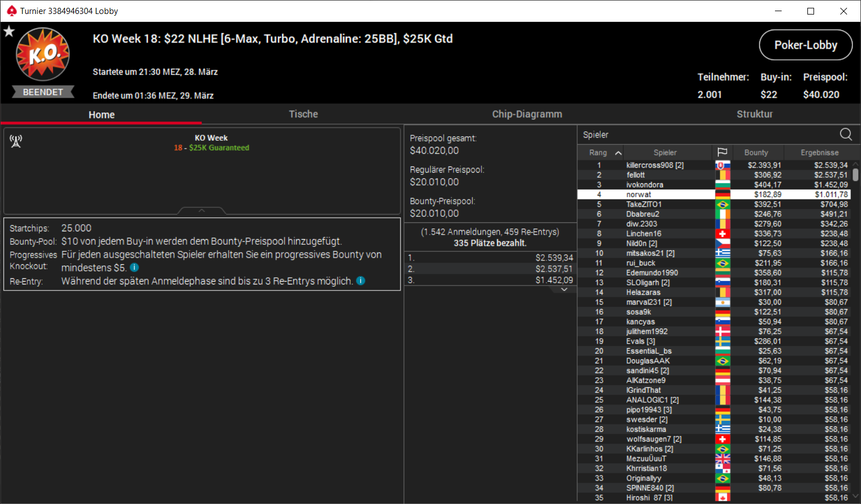The width and height of the screenshot is (861, 504).
Task: Click info icon beside Re-Entry description
Action: click(x=361, y=280)
